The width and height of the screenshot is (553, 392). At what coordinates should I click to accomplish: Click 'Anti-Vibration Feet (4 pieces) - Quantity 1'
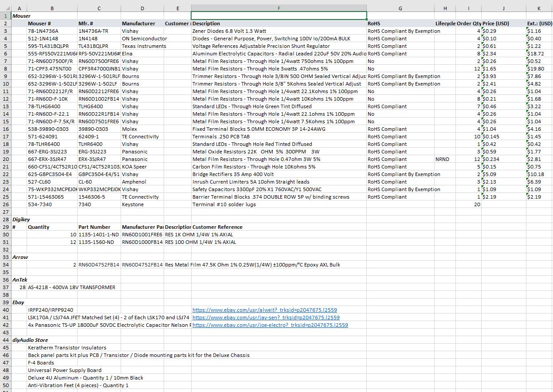coord(78,385)
